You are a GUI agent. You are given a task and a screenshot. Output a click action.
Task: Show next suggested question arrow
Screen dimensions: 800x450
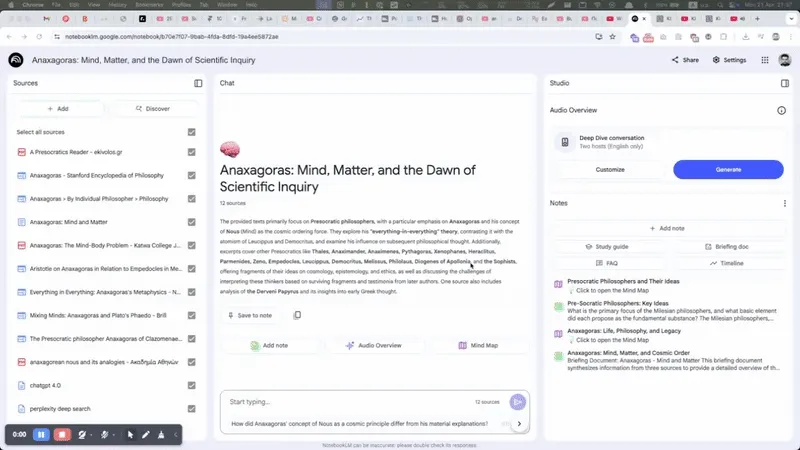(519, 423)
